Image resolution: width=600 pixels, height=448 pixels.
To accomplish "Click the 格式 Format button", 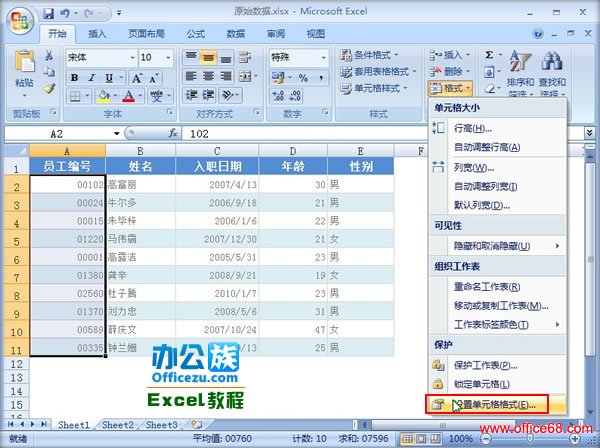I will tap(451, 88).
